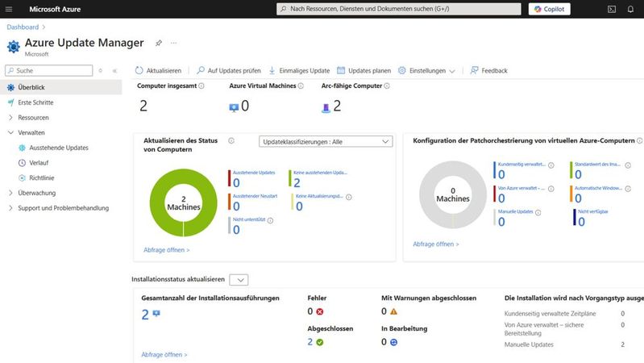Click the Einmaliges Update download icon
Screen dimensions: 644x363
pyautogui.click(x=272, y=70)
